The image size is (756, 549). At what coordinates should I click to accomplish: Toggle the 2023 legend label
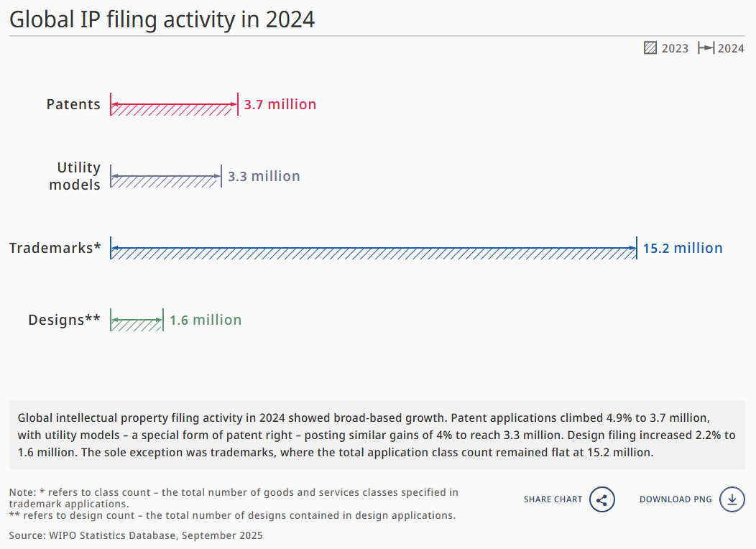675,48
